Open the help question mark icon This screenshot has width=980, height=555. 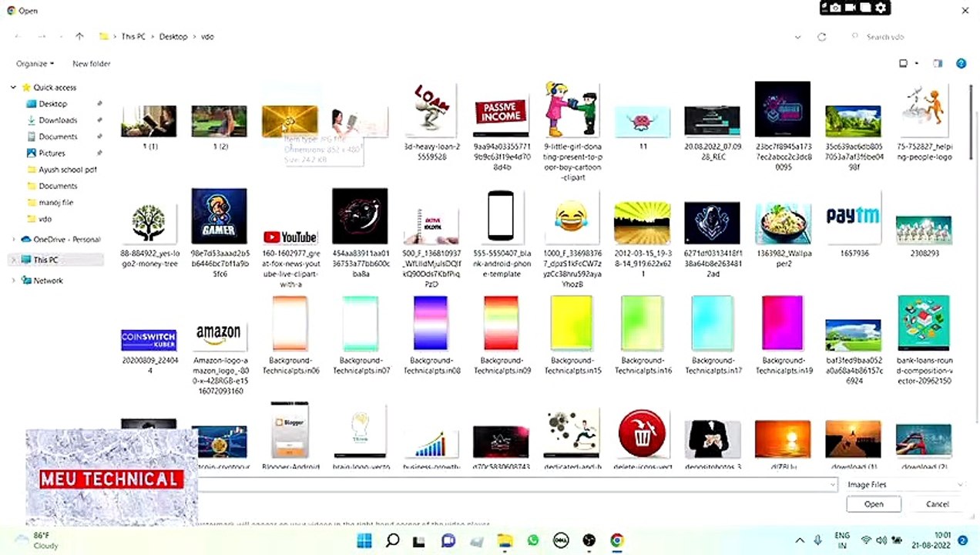961,64
